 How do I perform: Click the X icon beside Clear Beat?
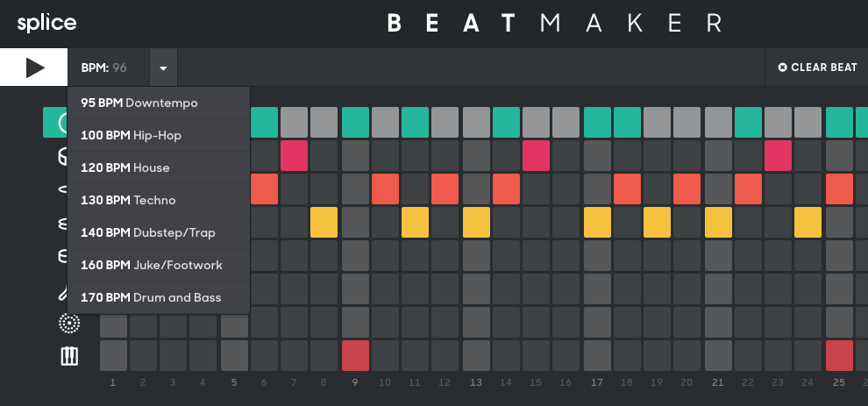(x=782, y=68)
